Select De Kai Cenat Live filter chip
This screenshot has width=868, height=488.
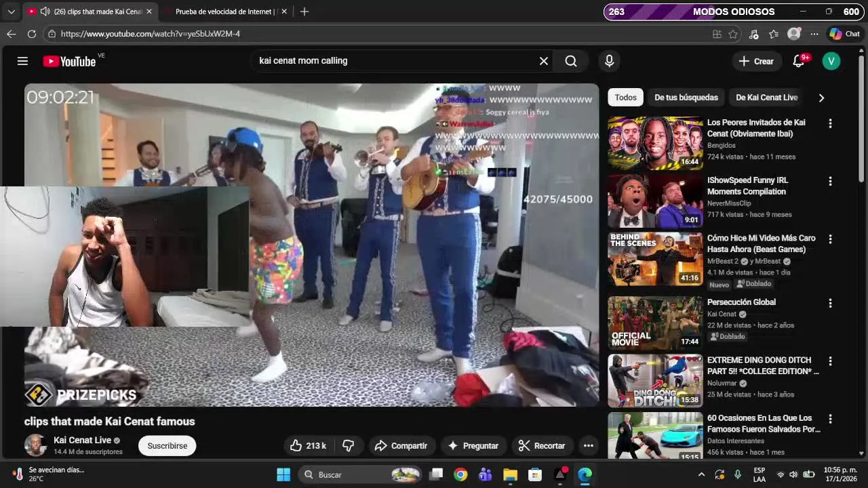766,98
